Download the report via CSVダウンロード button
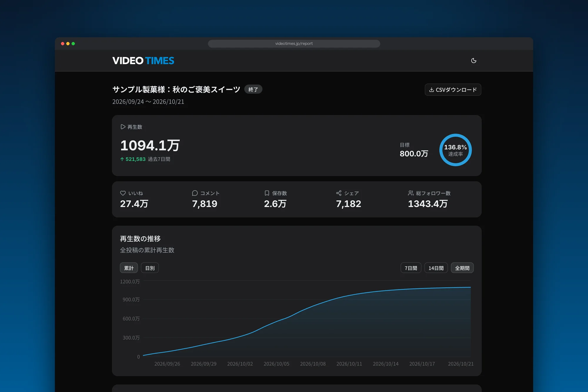Image resolution: width=588 pixels, height=392 pixels. tap(453, 90)
